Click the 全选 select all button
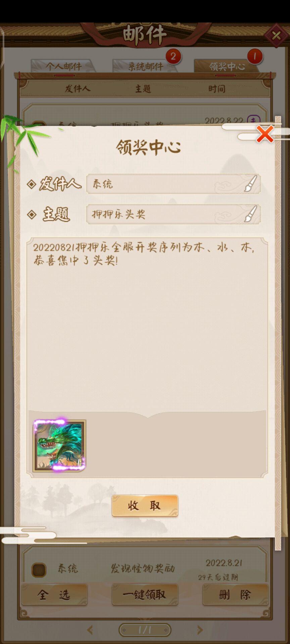This screenshot has width=290, height=644. tap(54, 595)
